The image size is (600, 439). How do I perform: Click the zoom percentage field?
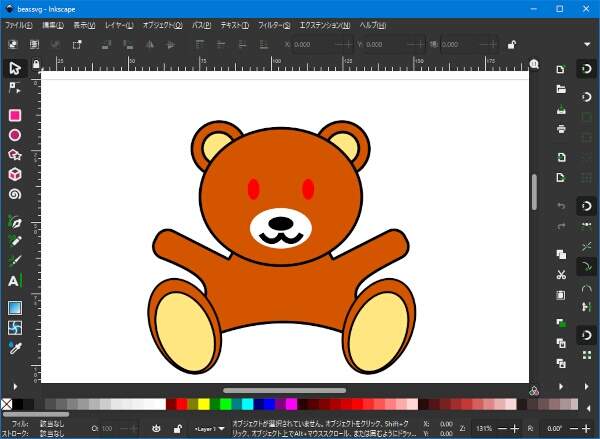click(x=485, y=428)
